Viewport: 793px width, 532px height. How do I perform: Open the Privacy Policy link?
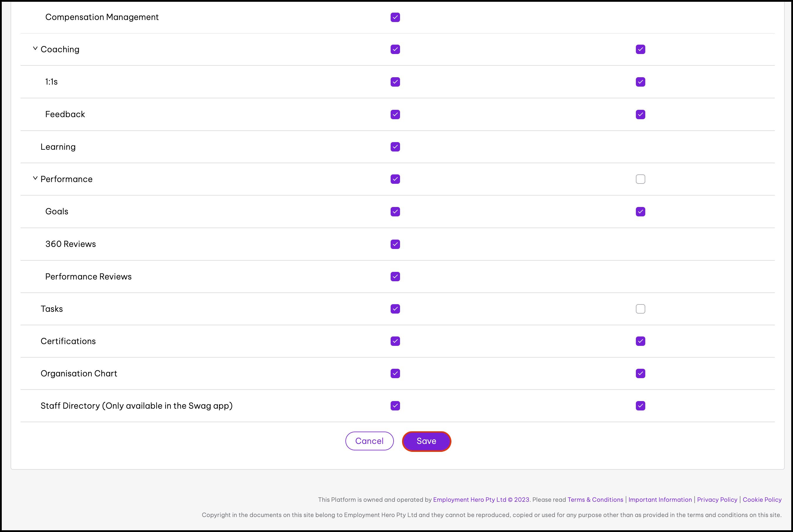click(x=717, y=499)
